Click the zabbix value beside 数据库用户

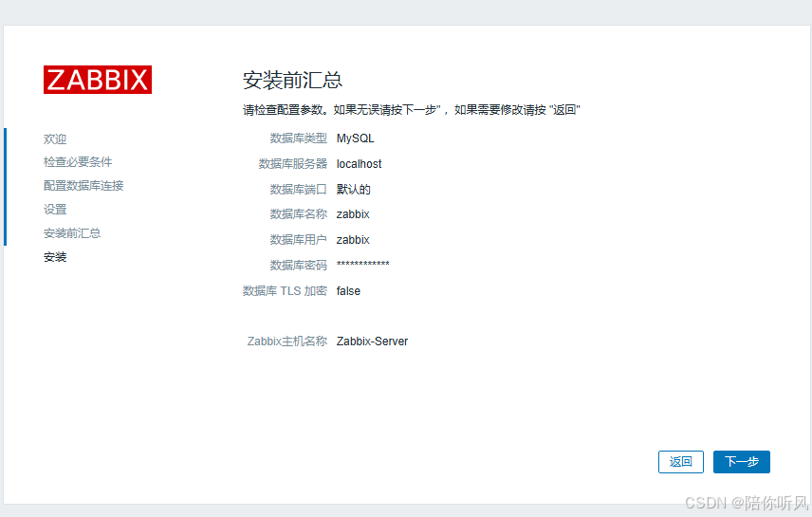[353, 240]
